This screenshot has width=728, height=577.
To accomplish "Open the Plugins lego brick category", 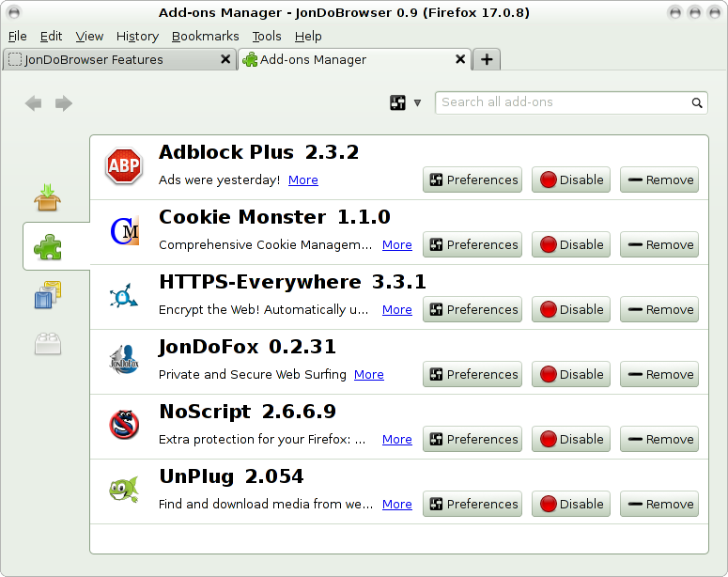I will coord(48,344).
